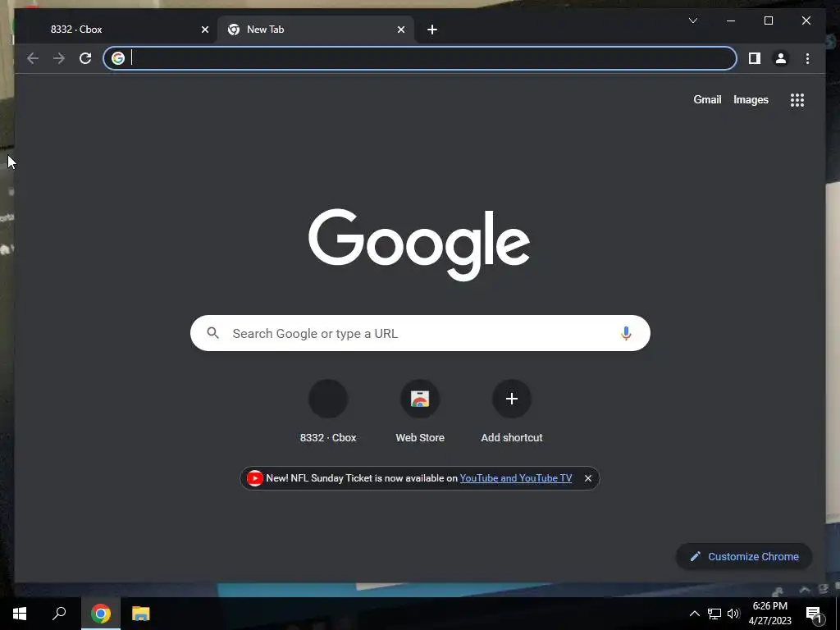Open the Web Store shortcut
This screenshot has width=840, height=630.
[420, 412]
